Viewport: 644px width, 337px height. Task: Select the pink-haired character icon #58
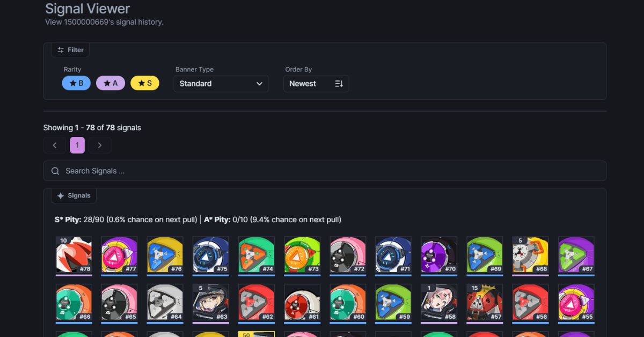coord(439,303)
